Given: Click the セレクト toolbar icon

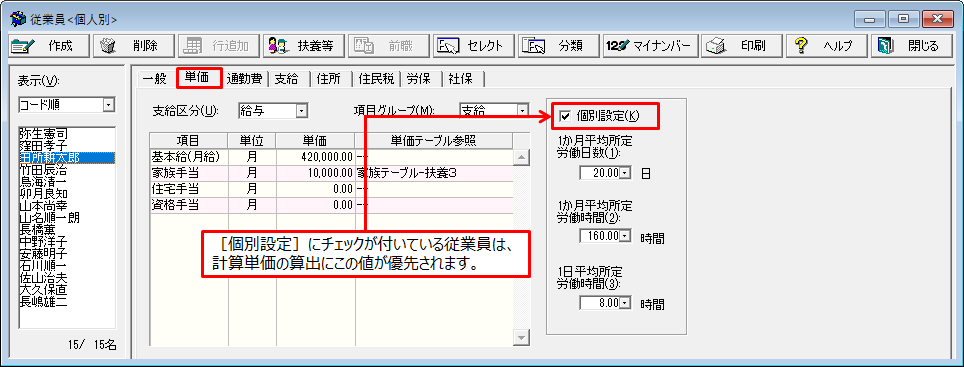Looking at the screenshot, I should 448,45.
